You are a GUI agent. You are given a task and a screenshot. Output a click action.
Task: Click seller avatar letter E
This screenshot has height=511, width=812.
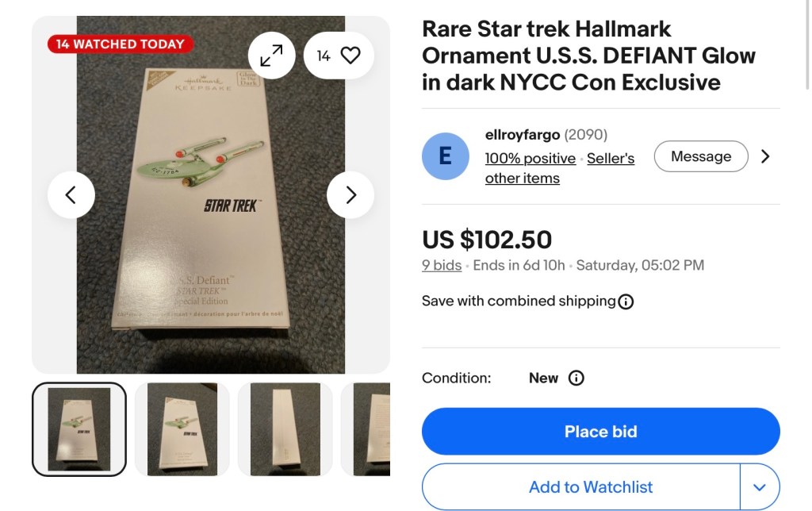pos(445,156)
